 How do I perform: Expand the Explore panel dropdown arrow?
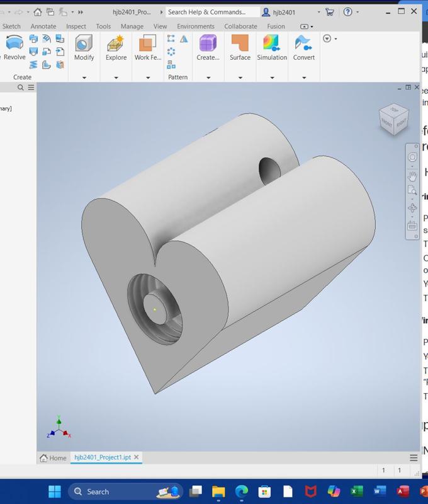(116, 77)
